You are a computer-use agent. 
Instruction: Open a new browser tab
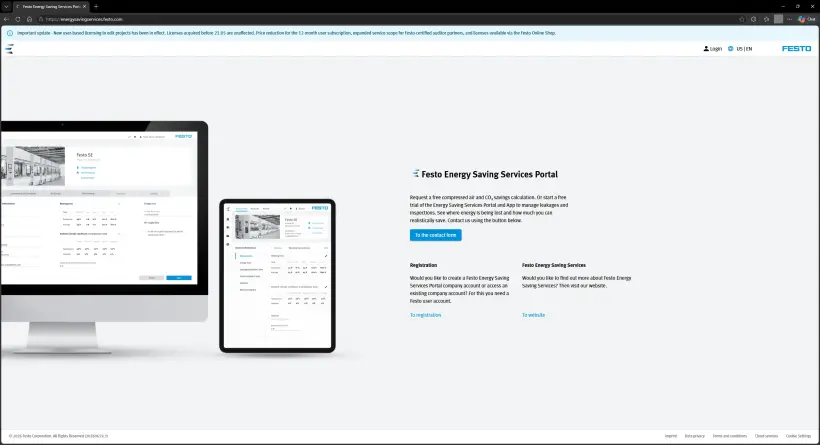pyautogui.click(x=96, y=6)
